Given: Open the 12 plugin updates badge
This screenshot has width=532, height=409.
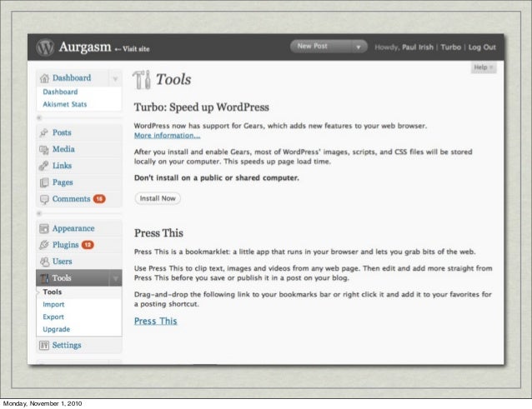Looking at the screenshot, I should pyautogui.click(x=88, y=245).
